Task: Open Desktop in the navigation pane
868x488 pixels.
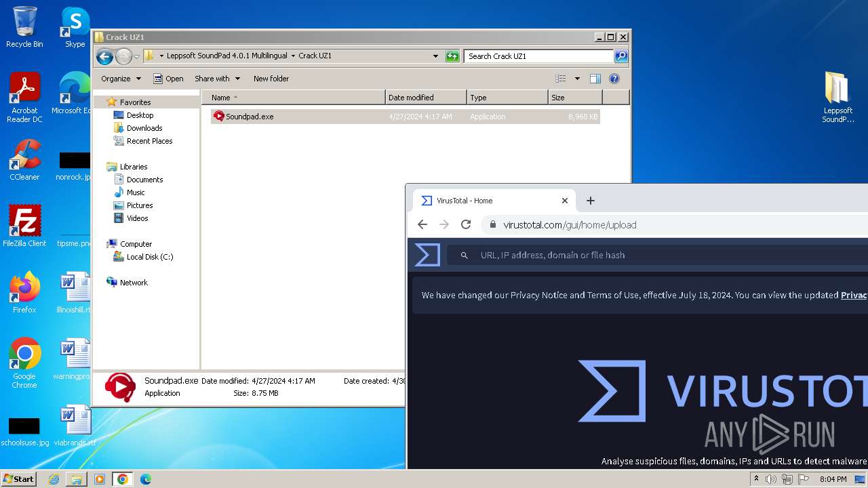Action: coord(140,115)
